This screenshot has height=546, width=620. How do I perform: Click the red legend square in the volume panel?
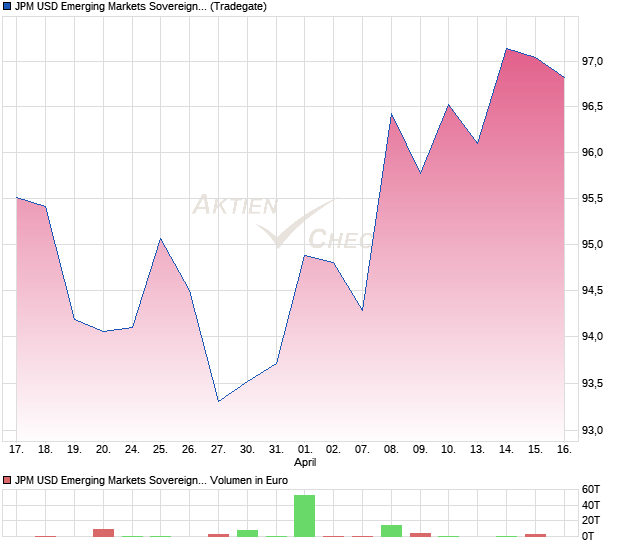[x=8, y=481]
